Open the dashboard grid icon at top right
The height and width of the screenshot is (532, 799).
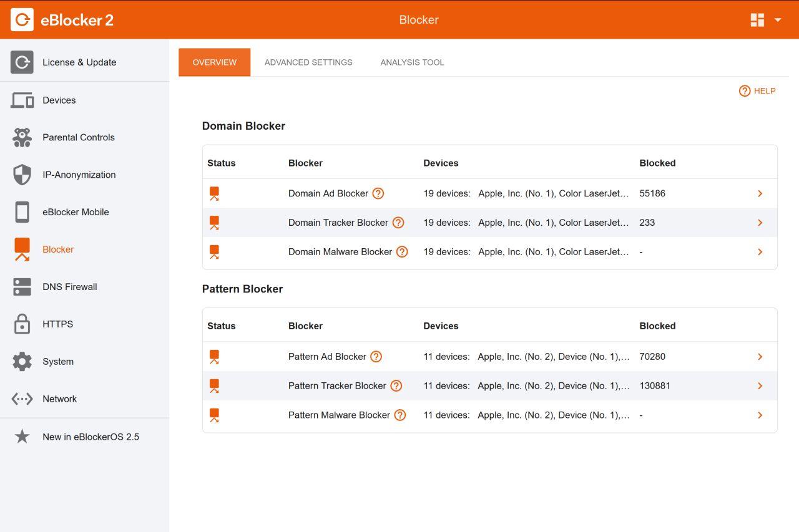pos(757,20)
